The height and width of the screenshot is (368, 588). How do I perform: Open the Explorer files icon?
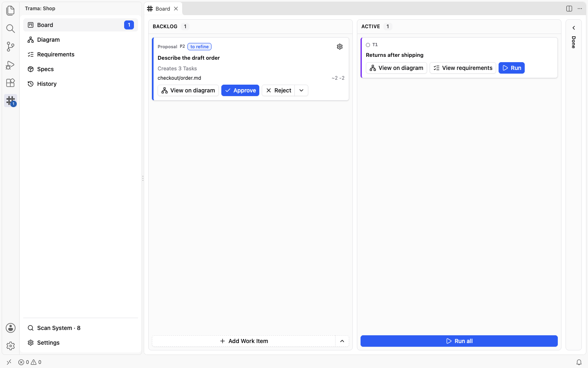coord(11,11)
